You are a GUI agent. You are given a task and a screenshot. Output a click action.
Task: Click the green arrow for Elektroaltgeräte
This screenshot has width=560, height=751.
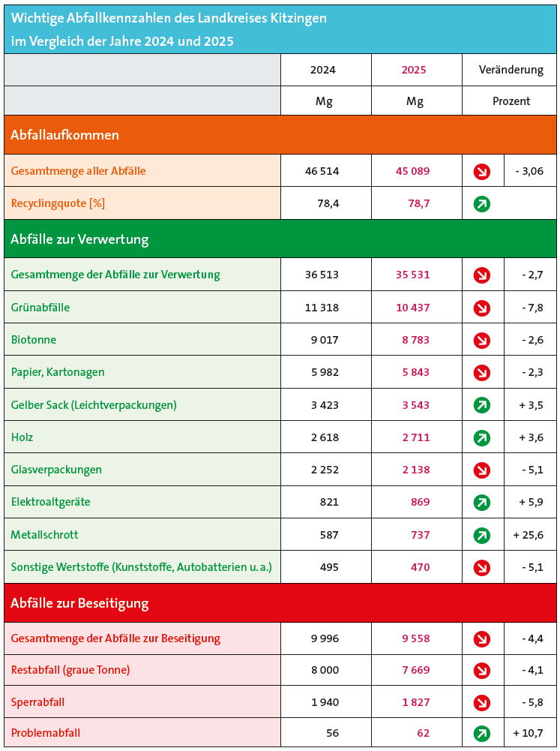[482, 503]
